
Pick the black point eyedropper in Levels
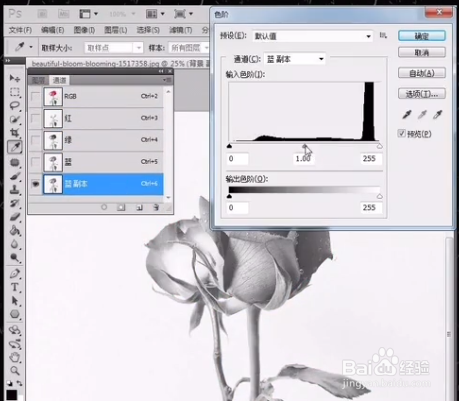407,115
